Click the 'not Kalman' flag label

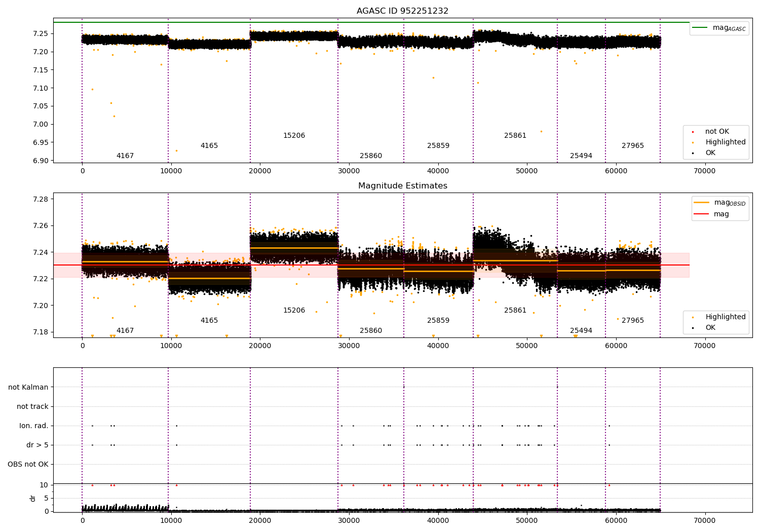tap(28, 388)
